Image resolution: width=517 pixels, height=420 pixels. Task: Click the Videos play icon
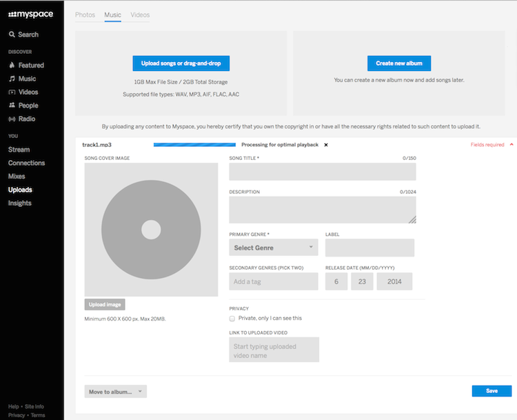point(12,92)
